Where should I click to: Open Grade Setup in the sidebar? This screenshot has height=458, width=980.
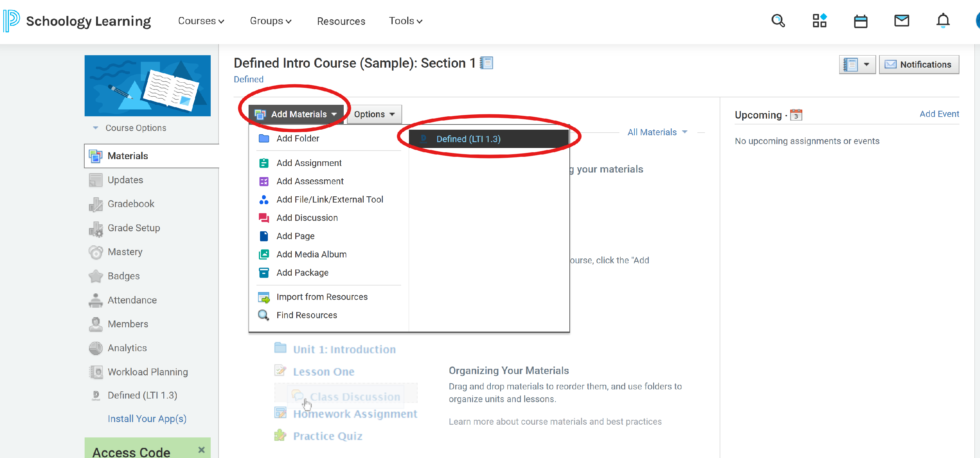[134, 228]
